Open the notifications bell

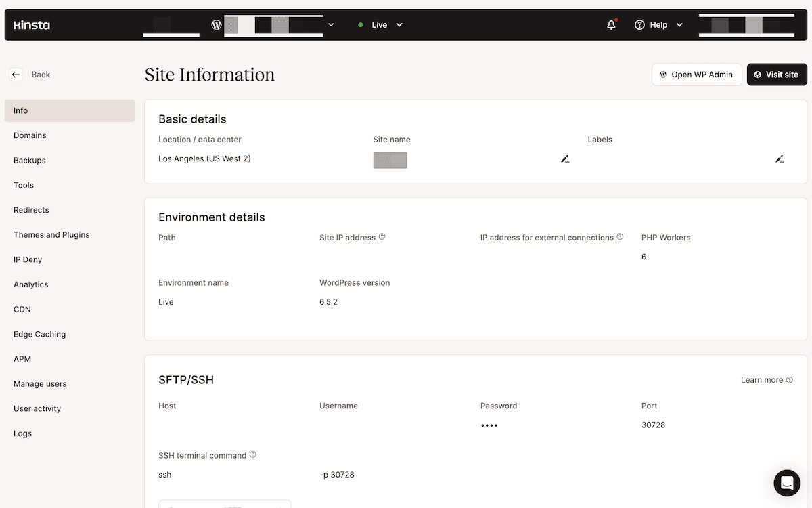tap(612, 24)
